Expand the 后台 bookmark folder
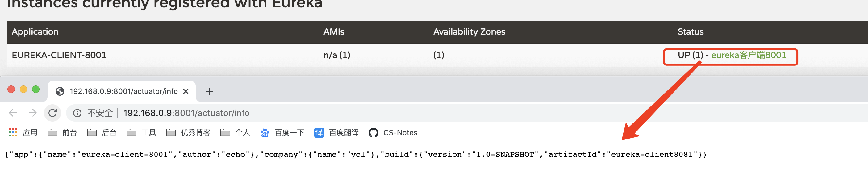868x179 pixels. tap(102, 133)
